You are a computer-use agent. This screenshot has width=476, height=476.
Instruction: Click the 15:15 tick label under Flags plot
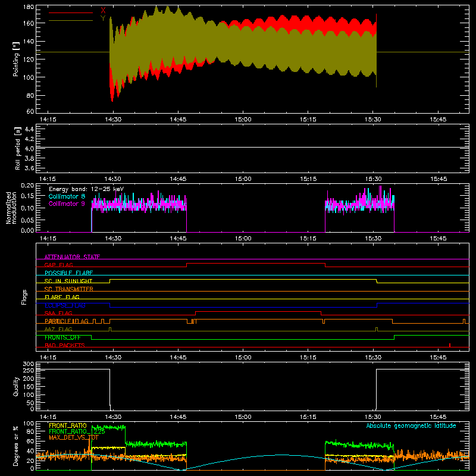(308, 358)
